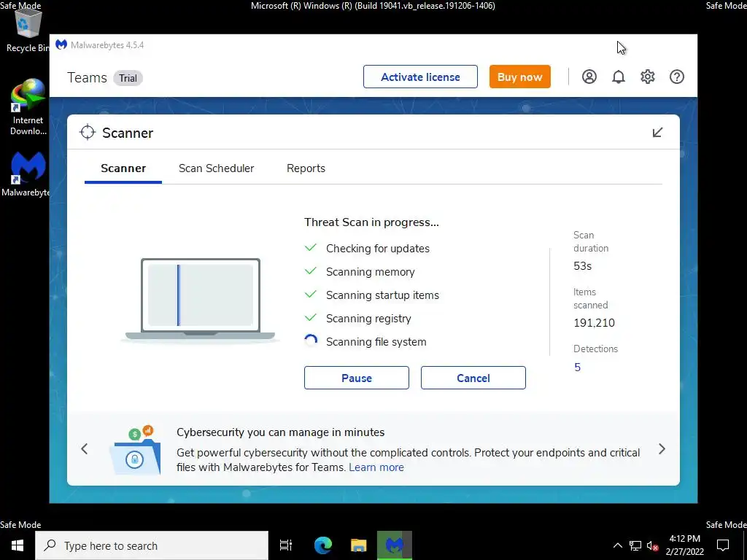The image size is (747, 560).
Task: Show previous promo with left arrow
Action: [x=85, y=448]
